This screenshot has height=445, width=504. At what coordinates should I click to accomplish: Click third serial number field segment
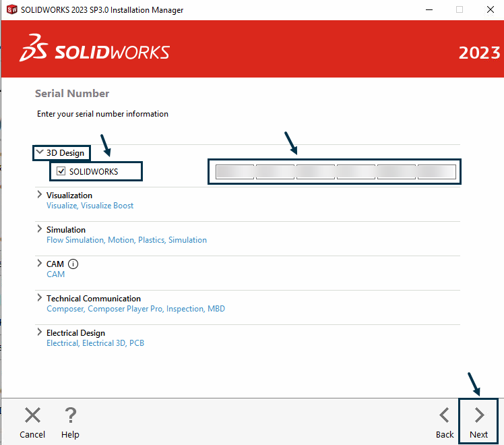coord(315,172)
